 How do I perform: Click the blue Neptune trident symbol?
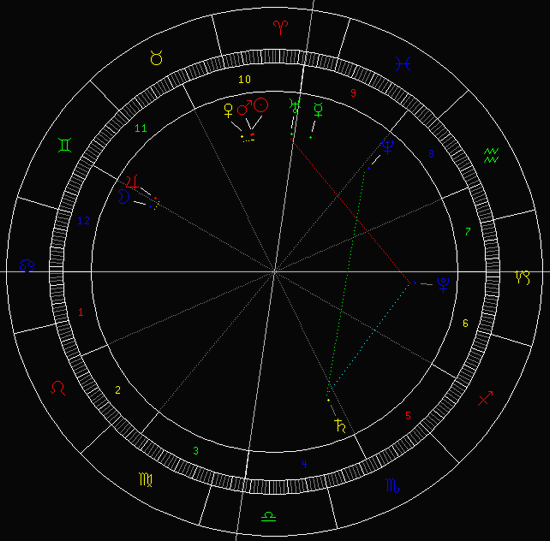click(x=388, y=147)
